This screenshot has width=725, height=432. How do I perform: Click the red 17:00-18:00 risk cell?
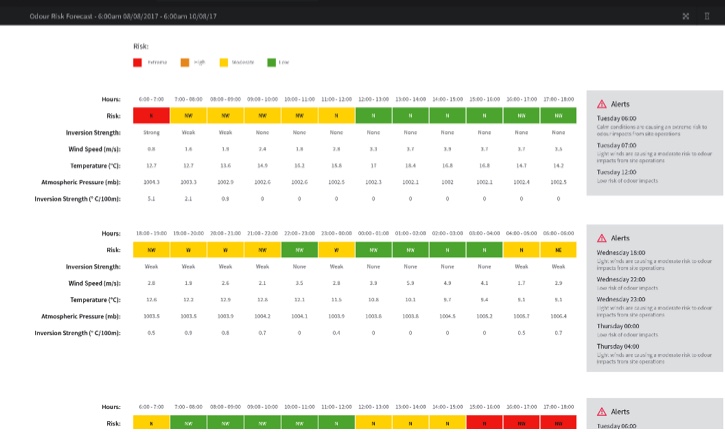[558, 423]
